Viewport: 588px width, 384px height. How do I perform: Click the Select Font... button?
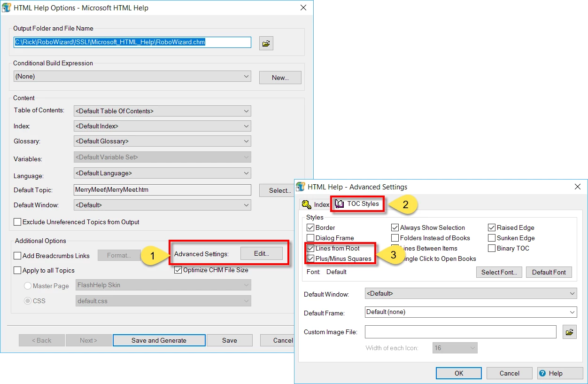pyautogui.click(x=499, y=272)
